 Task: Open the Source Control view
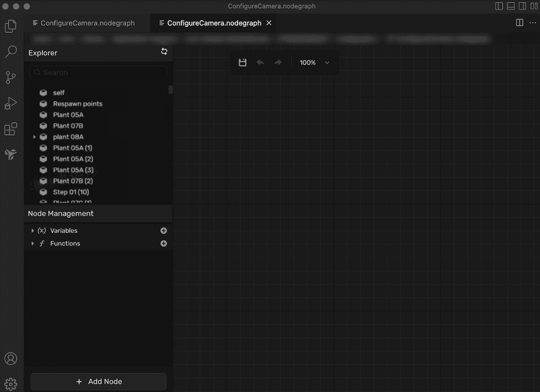[11, 77]
